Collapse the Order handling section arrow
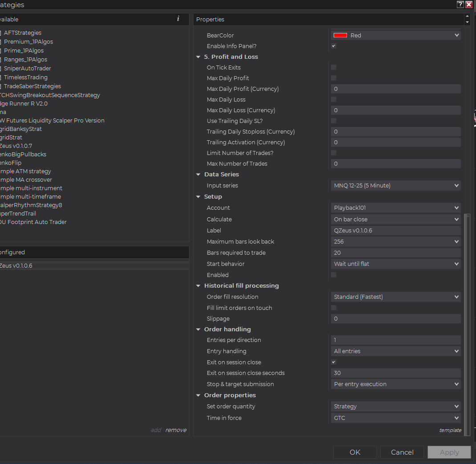Viewport: 476px width, 464px height. coord(198,330)
